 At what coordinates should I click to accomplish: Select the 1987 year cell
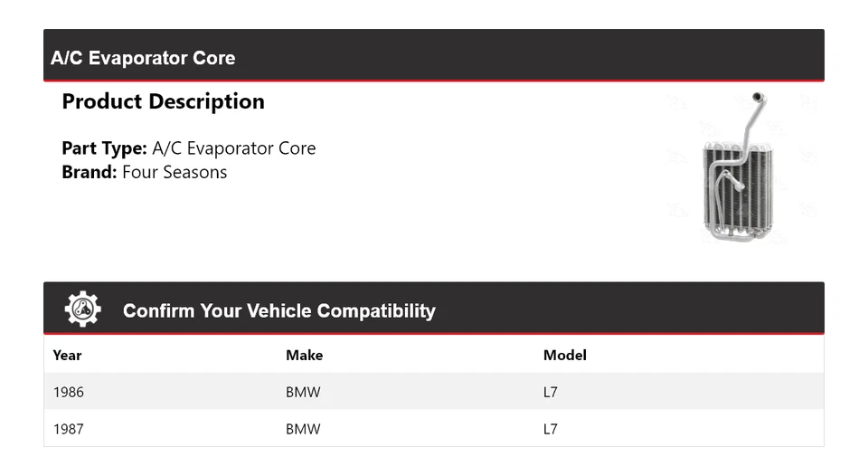69,429
